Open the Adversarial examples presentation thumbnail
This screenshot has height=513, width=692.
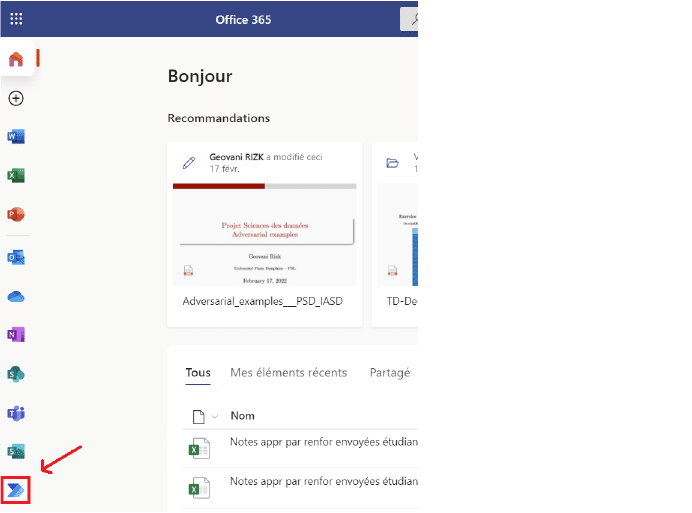pos(265,234)
